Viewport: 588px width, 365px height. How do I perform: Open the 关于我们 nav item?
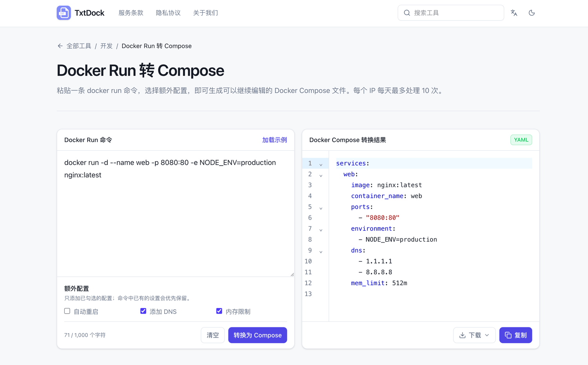click(x=205, y=13)
